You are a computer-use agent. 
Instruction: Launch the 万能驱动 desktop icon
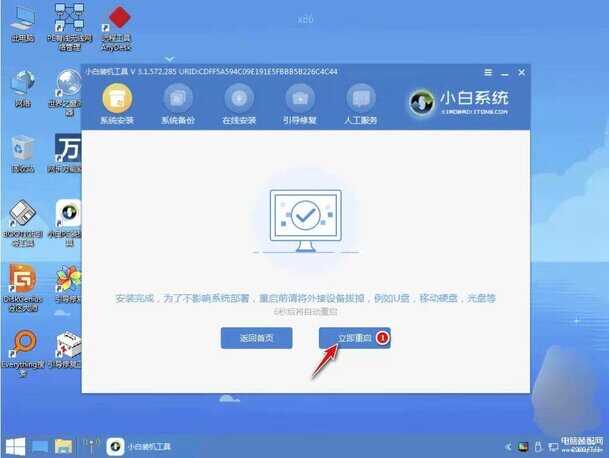pos(66,153)
